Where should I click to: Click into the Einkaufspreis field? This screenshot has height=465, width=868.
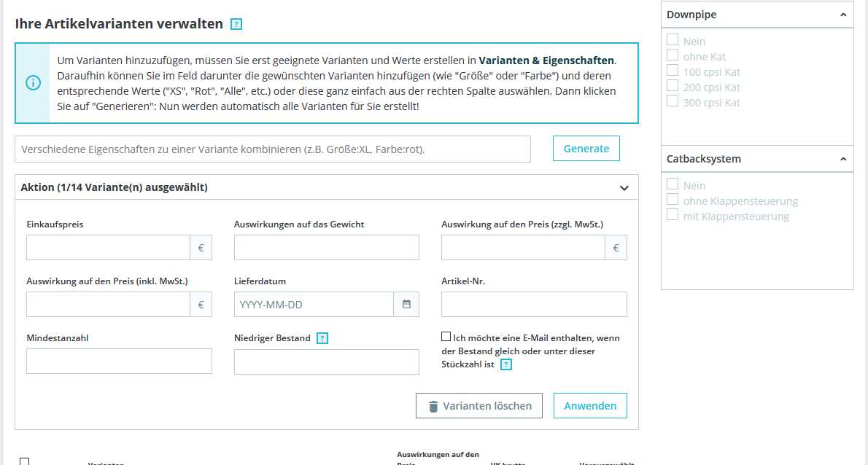tap(108, 248)
